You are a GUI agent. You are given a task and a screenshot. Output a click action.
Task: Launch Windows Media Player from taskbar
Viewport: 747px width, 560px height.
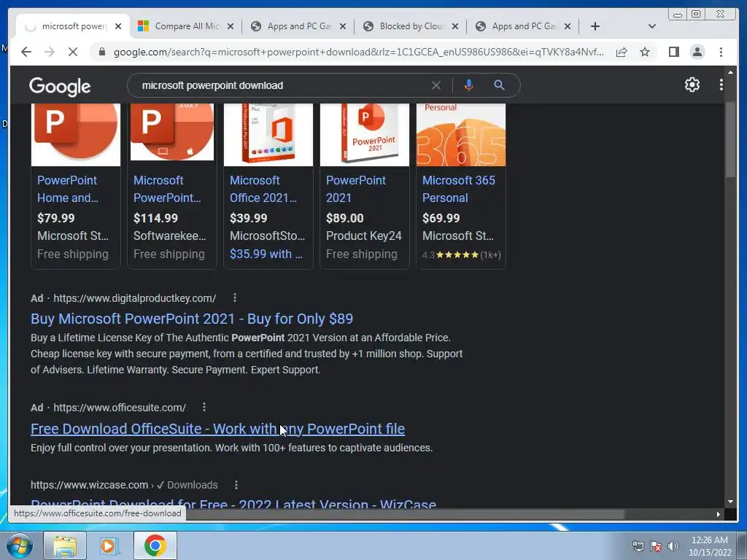click(x=109, y=545)
